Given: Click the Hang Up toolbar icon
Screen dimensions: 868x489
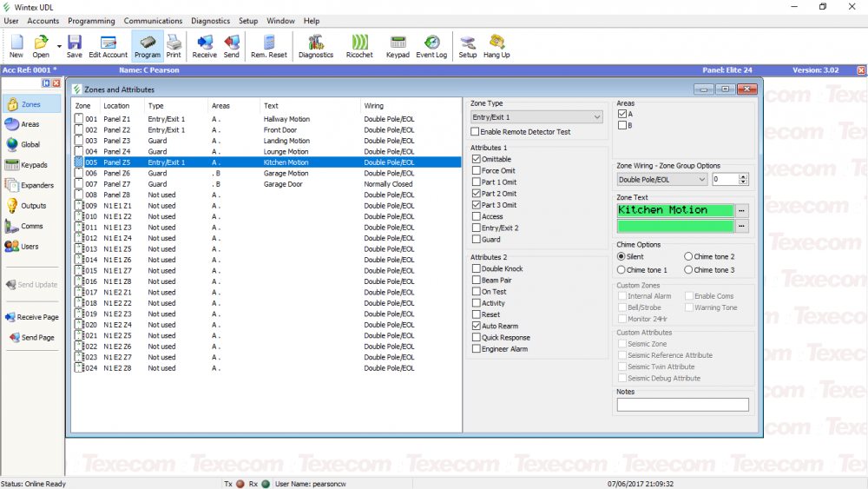Looking at the screenshot, I should coord(496,45).
